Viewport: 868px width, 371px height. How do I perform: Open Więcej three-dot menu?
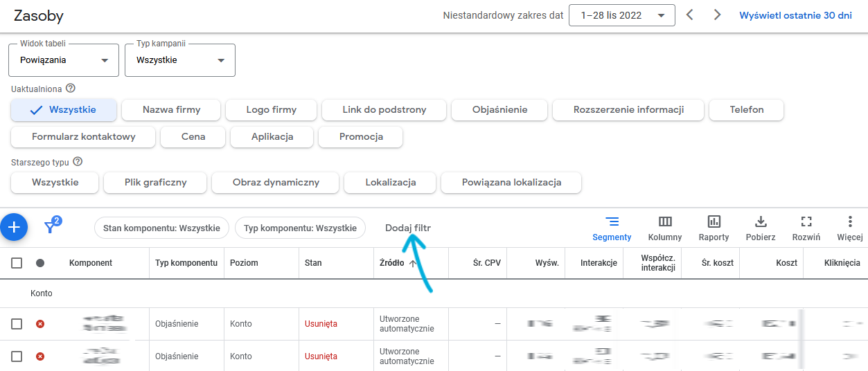click(x=850, y=228)
